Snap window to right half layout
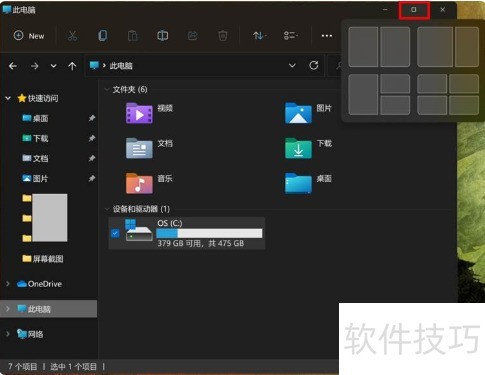This screenshot has width=485, height=375. point(395,47)
